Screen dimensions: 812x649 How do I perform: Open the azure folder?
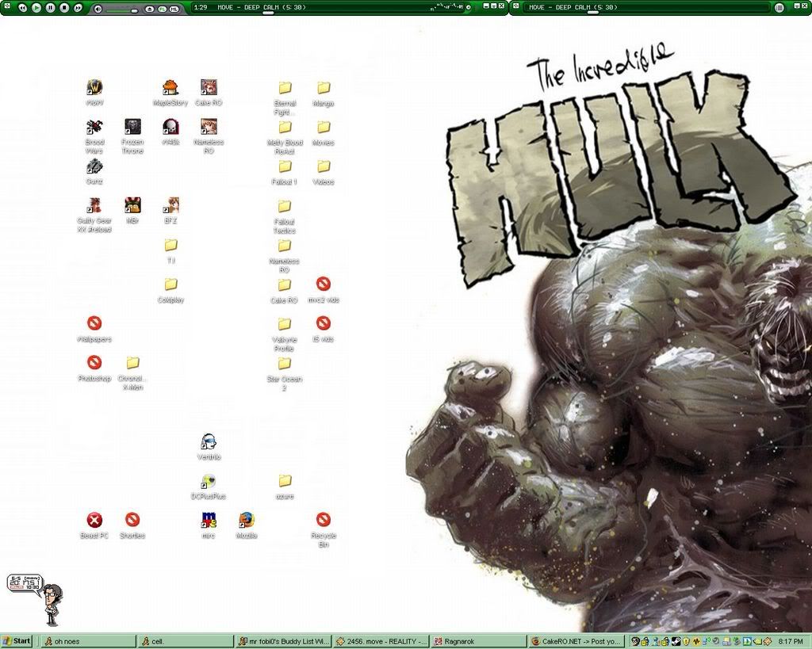point(285,487)
